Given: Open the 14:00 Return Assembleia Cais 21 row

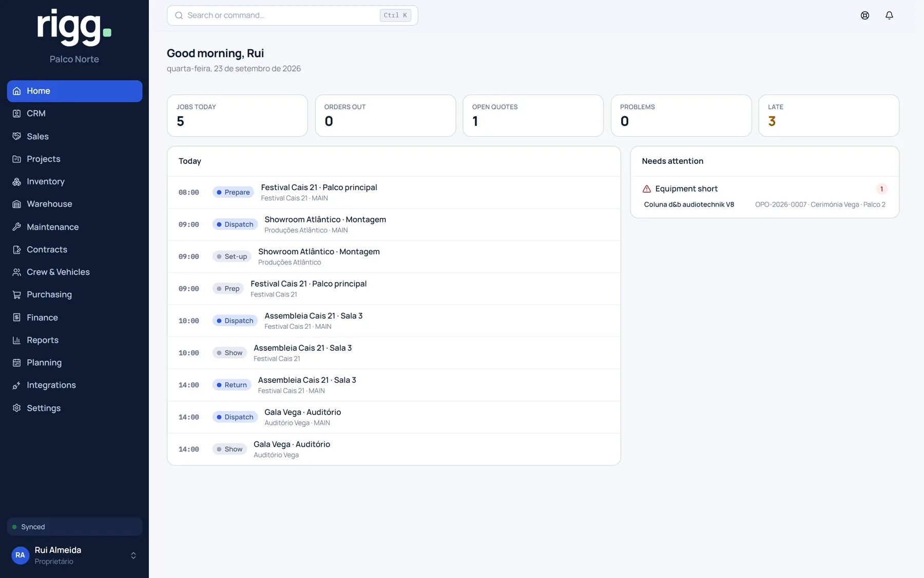Looking at the screenshot, I should tap(394, 385).
